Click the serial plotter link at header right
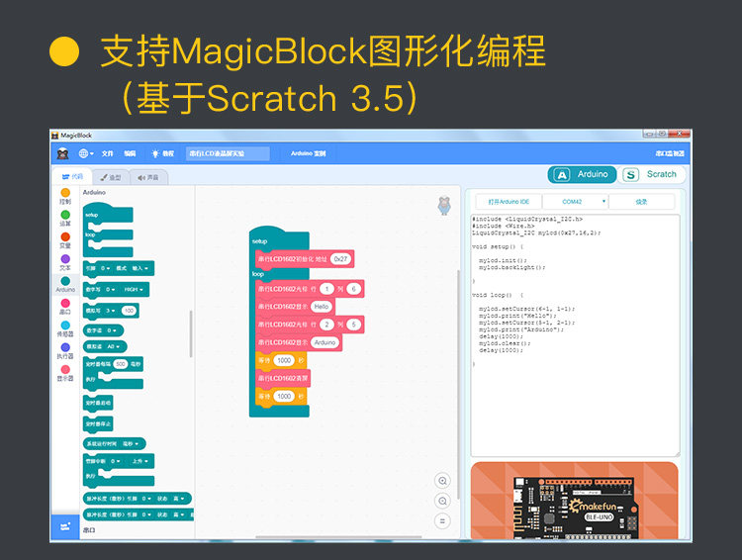 (670, 153)
